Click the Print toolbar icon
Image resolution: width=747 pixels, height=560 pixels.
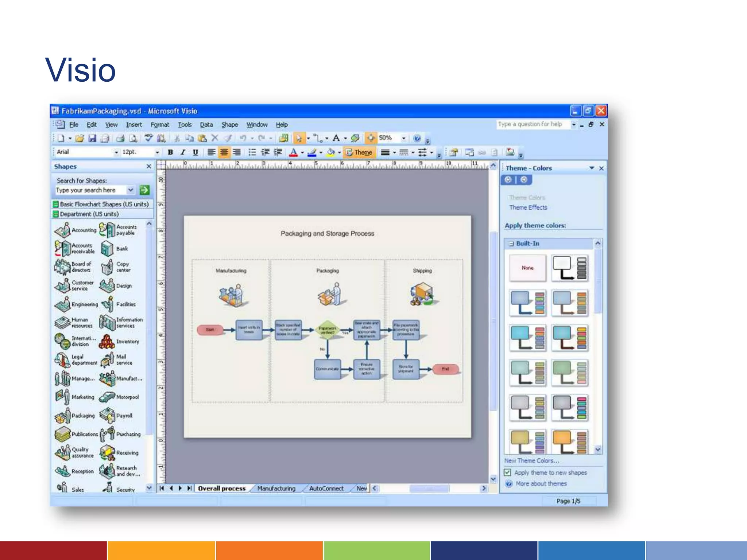coord(120,138)
